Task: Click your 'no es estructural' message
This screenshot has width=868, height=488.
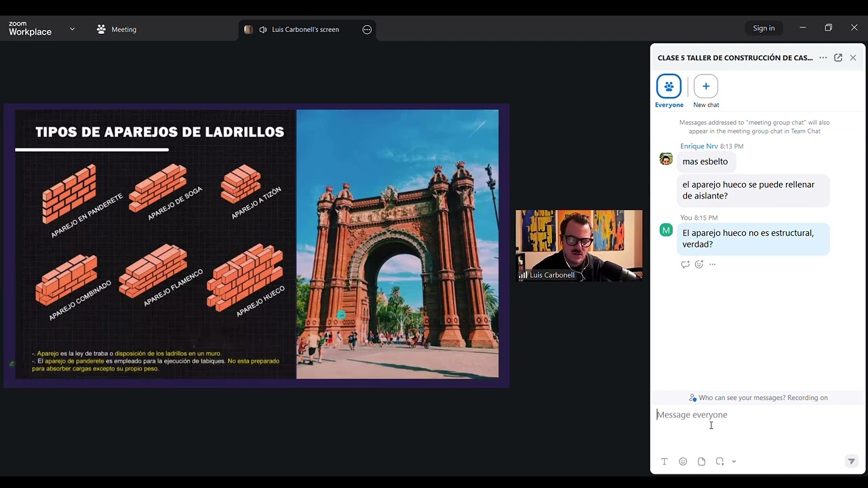Action: click(753, 239)
